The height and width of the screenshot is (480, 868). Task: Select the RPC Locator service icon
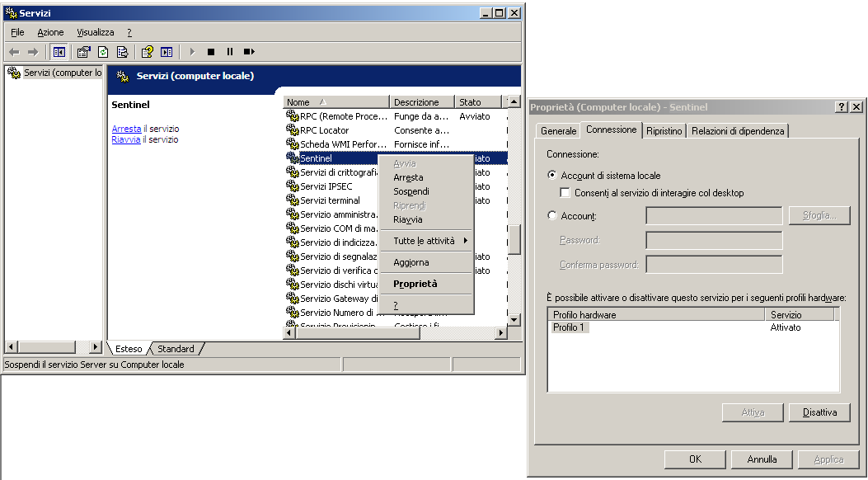[293, 130]
